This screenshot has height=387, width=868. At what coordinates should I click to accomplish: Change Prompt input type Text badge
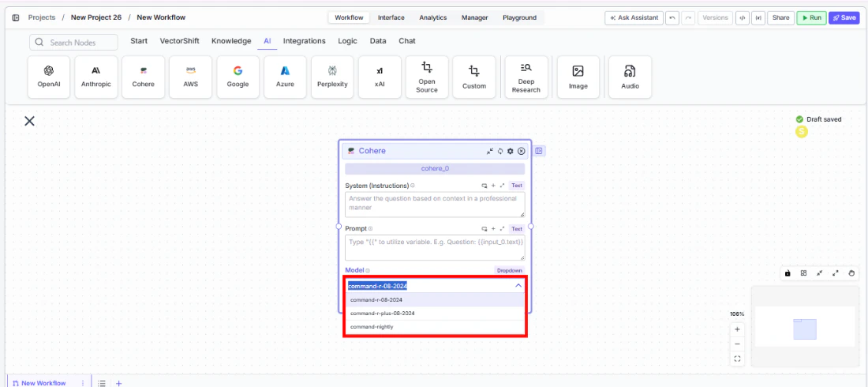(517, 228)
